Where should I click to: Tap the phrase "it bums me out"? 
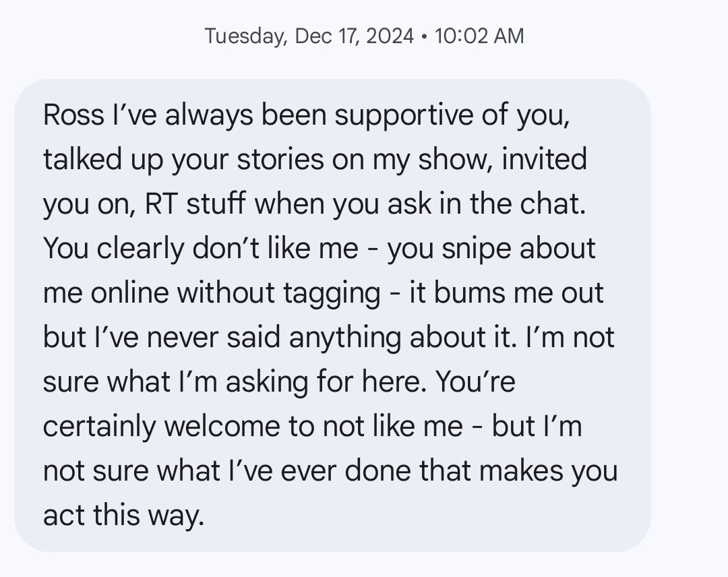click(506, 293)
